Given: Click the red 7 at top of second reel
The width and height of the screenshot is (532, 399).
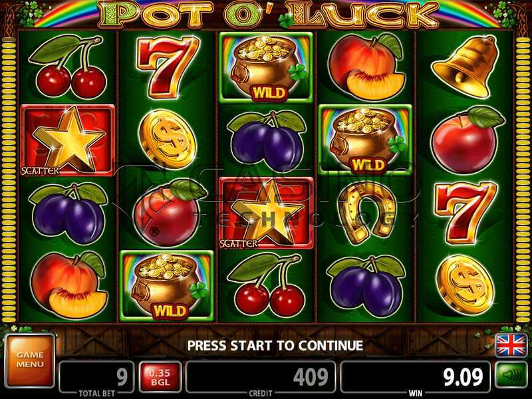Looking at the screenshot, I should pos(168,66).
